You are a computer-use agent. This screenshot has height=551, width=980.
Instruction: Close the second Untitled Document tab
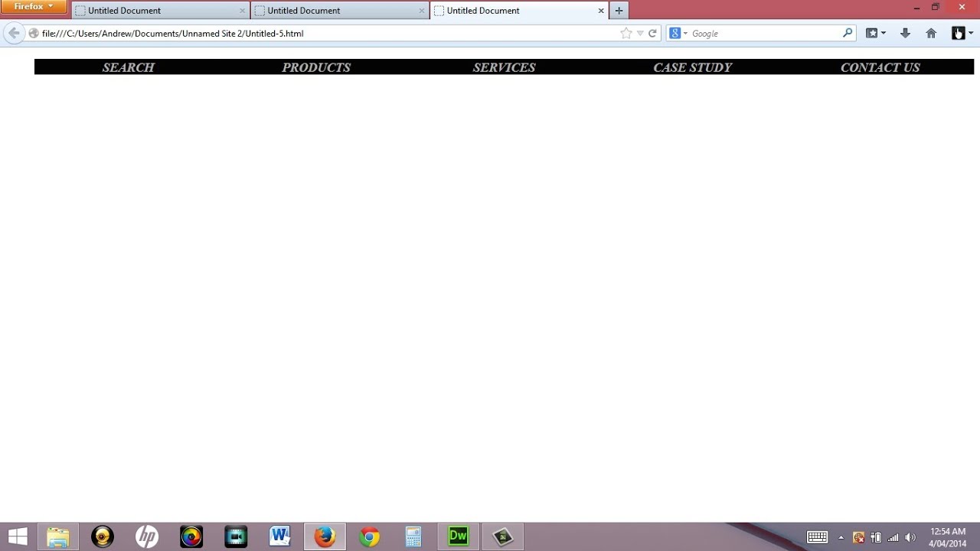[422, 11]
